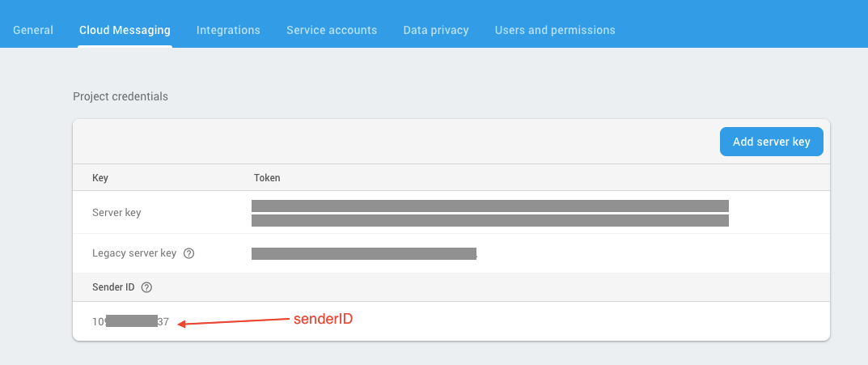Open Users and permissions tab

click(555, 30)
